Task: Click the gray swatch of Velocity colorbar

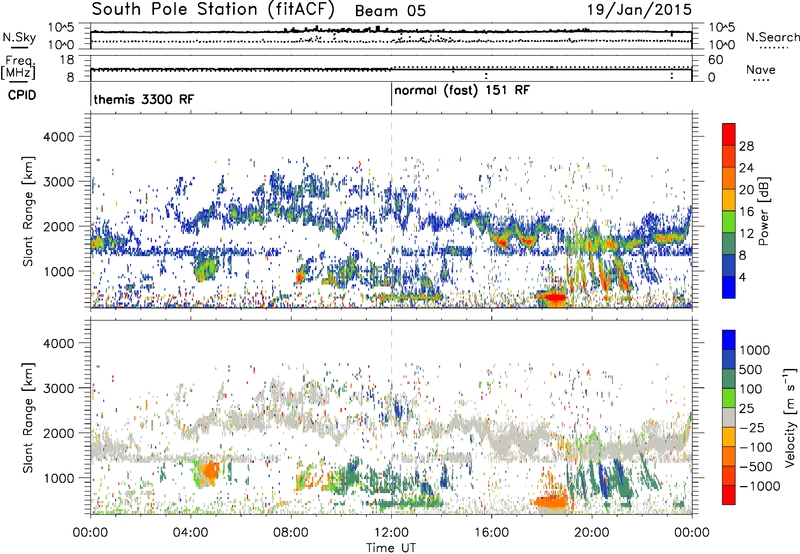Action: (729, 418)
